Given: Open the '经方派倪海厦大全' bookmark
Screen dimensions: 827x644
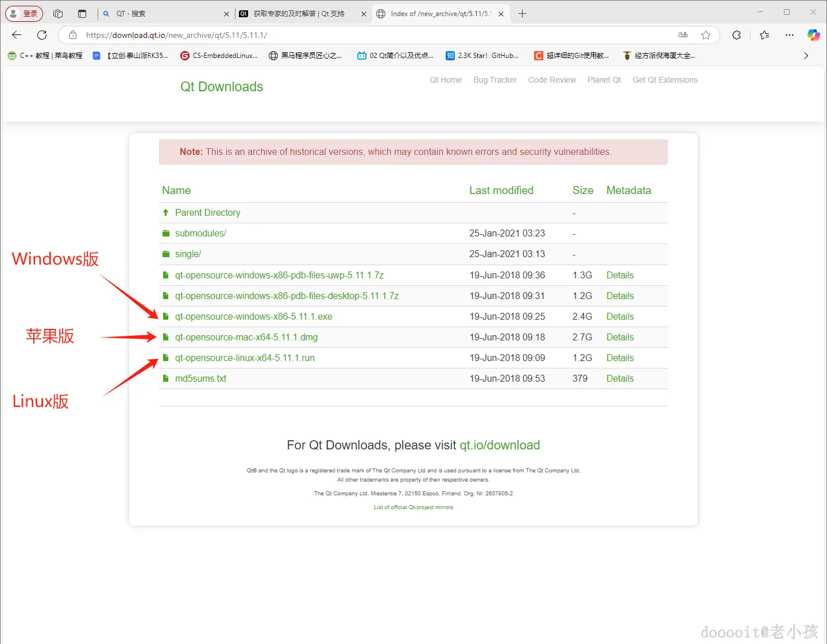Looking at the screenshot, I should tap(659, 56).
